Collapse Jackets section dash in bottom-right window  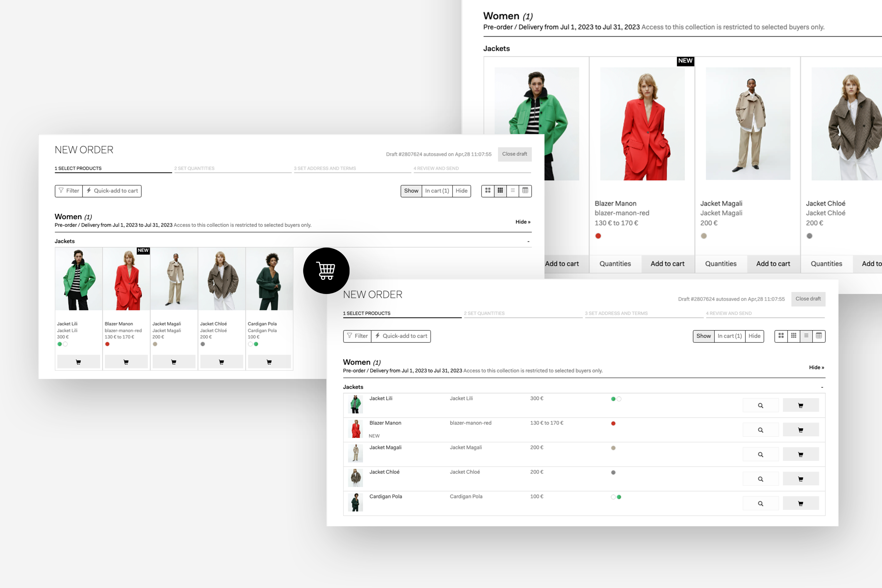pyautogui.click(x=822, y=387)
